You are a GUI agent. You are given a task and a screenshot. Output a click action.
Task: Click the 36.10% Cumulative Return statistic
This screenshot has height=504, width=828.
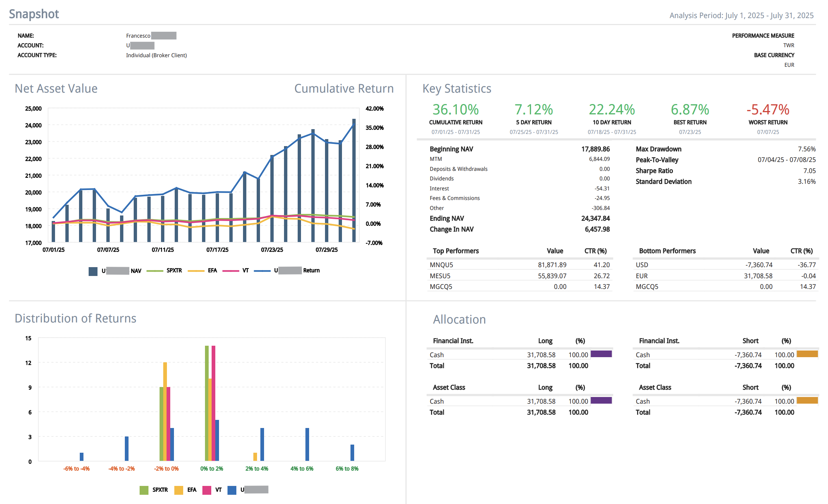click(x=456, y=110)
